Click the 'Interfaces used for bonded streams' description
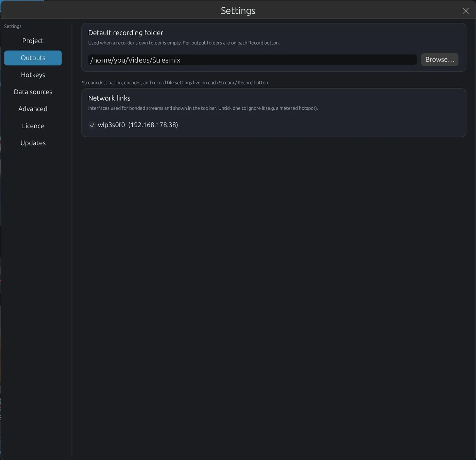This screenshot has width=476, height=460. [x=203, y=108]
